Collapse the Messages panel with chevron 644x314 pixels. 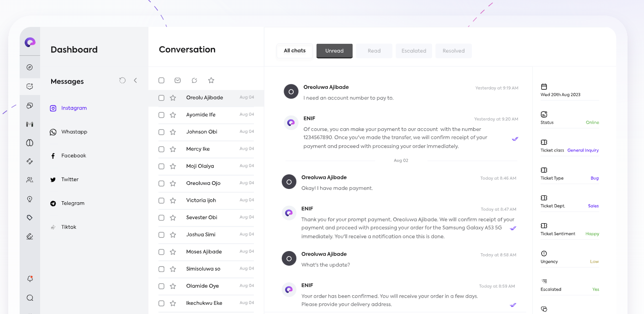[x=135, y=80]
